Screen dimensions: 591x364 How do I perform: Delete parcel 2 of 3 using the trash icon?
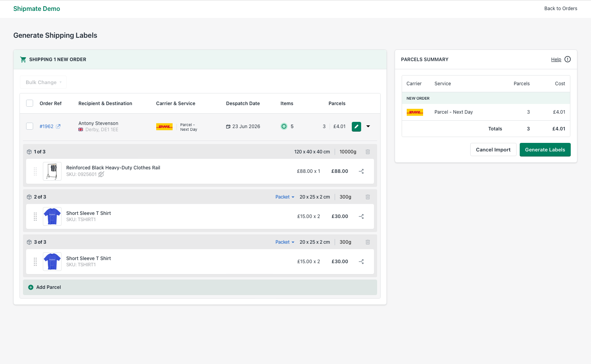368,197
